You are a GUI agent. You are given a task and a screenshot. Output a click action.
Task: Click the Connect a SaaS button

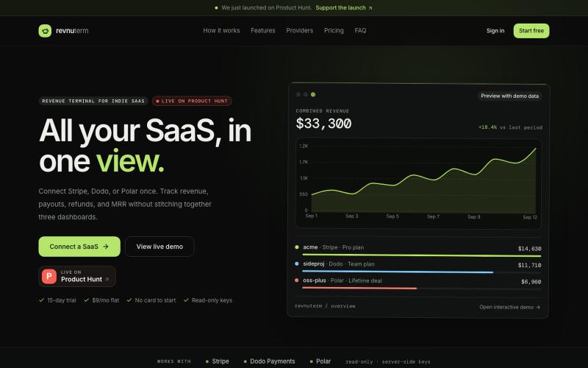79,247
